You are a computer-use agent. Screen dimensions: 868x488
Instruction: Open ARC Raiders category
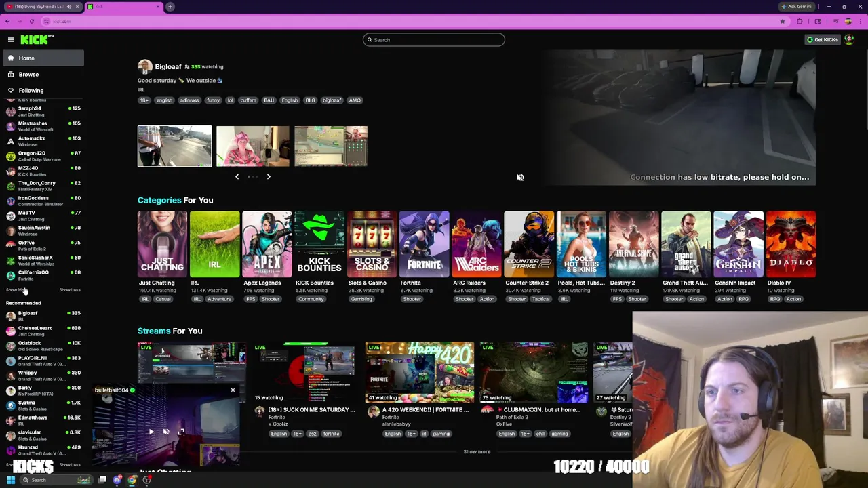[476, 245]
